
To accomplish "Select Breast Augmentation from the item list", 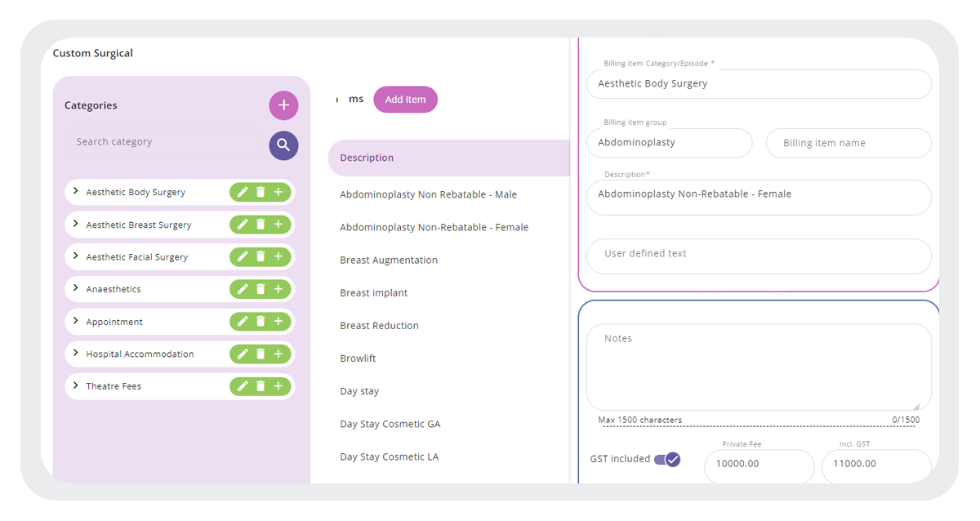I will click(389, 260).
